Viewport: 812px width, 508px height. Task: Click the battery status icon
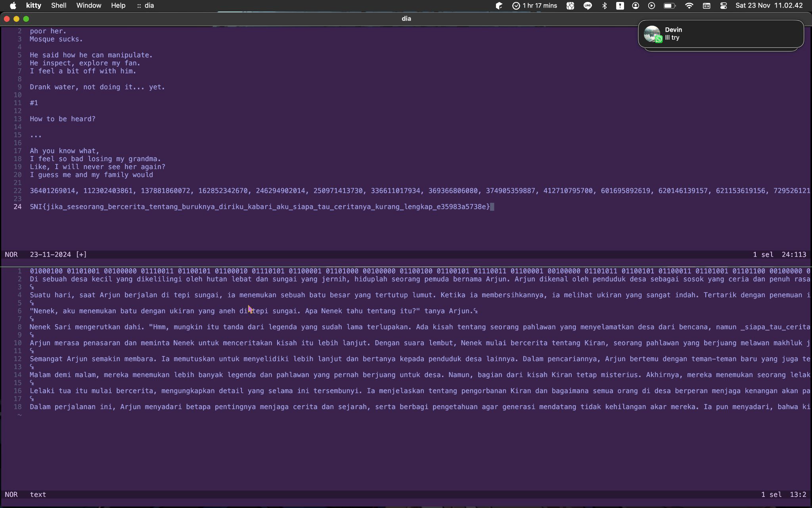click(669, 6)
